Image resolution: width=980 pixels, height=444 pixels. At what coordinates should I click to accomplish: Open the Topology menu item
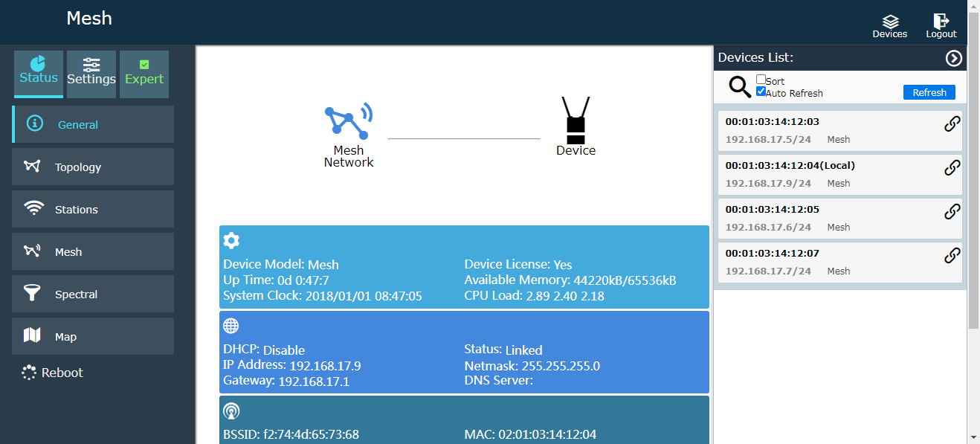[93, 167]
